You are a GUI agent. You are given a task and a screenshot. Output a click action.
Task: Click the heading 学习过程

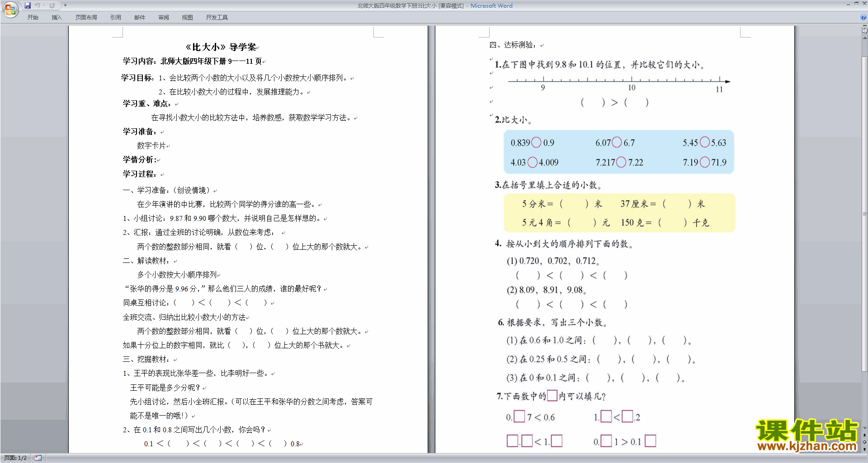coord(139,174)
